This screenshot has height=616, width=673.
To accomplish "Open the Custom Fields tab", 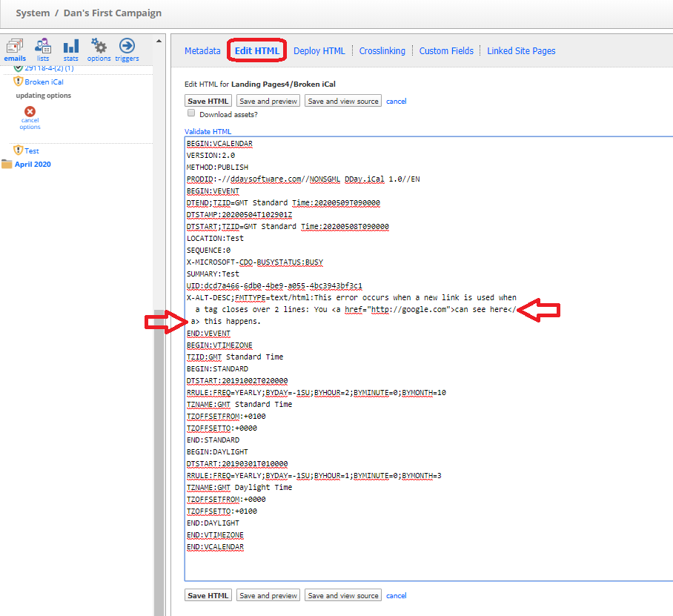I will pyautogui.click(x=446, y=50).
